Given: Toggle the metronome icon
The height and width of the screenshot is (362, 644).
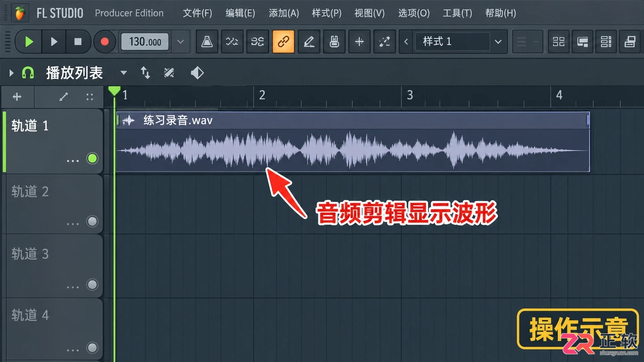Looking at the screenshot, I should pos(207,42).
